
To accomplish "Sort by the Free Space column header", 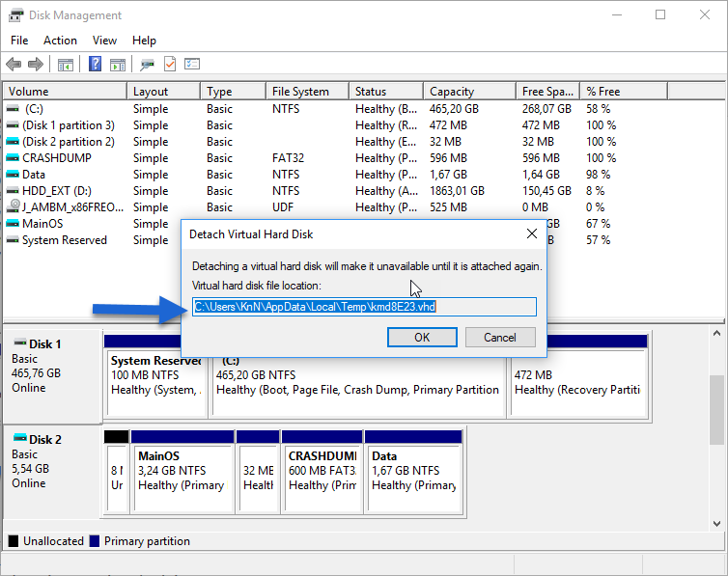I will coord(548,92).
